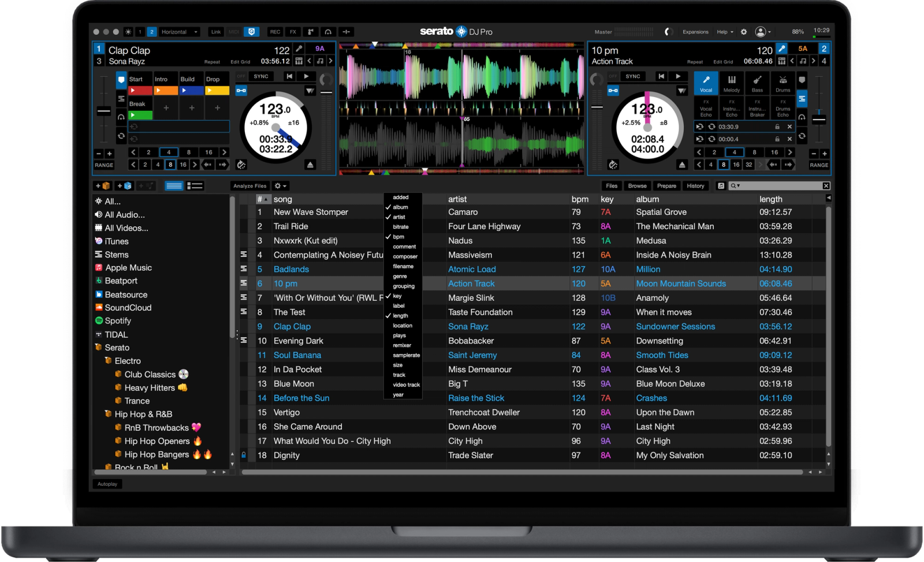Open analyze settings gear dropdown

281,186
